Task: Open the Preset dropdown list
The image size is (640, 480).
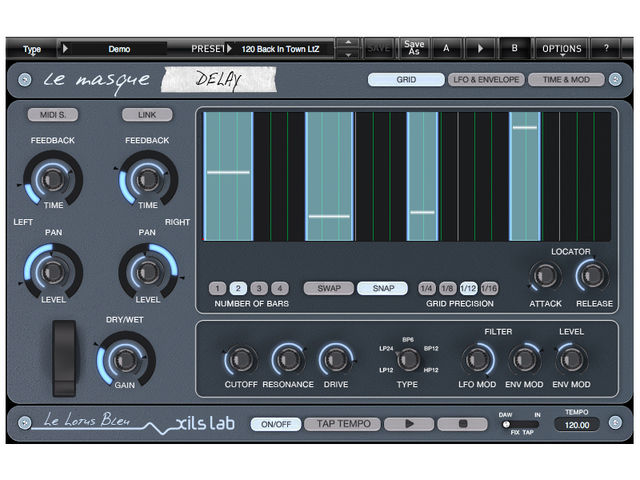Action: (279, 49)
